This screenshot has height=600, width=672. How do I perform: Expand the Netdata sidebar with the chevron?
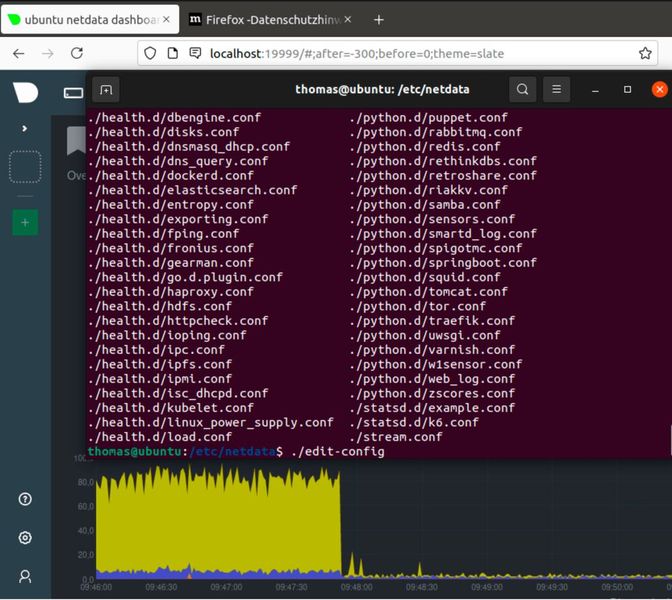tap(24, 128)
